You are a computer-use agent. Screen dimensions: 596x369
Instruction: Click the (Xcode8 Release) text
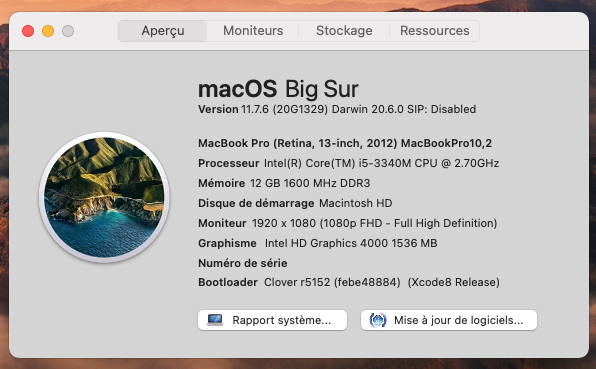tap(453, 282)
